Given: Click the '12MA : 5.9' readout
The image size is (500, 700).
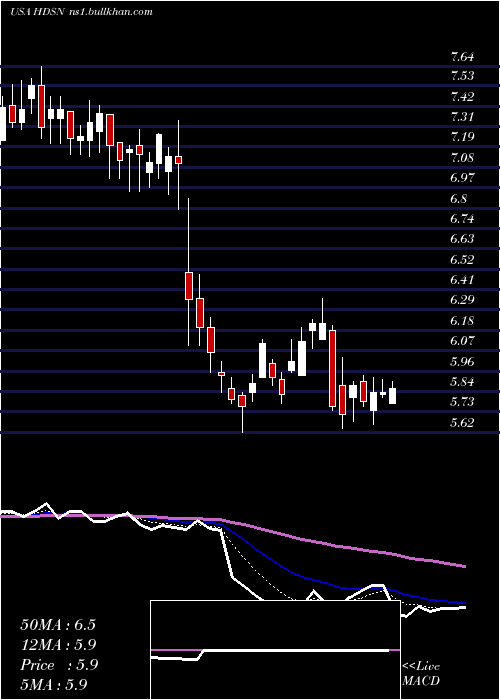Looking at the screenshot, I should [x=59, y=645].
